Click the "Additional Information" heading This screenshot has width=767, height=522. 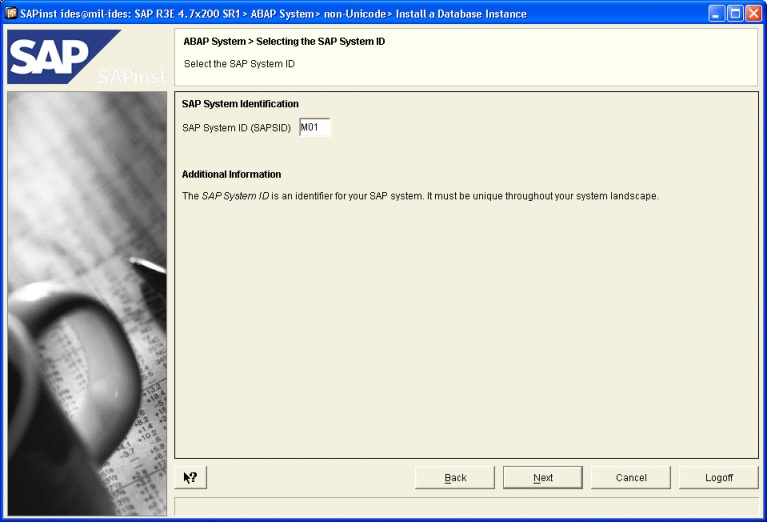tap(231, 174)
